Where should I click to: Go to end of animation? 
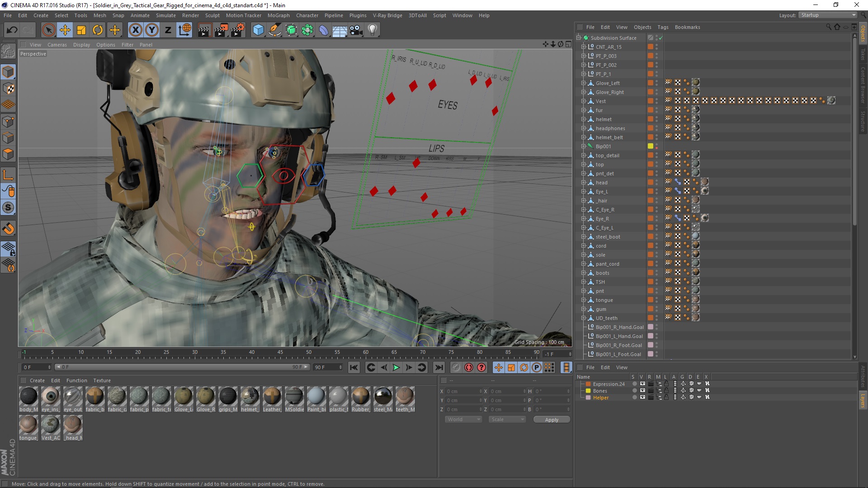[x=439, y=367]
